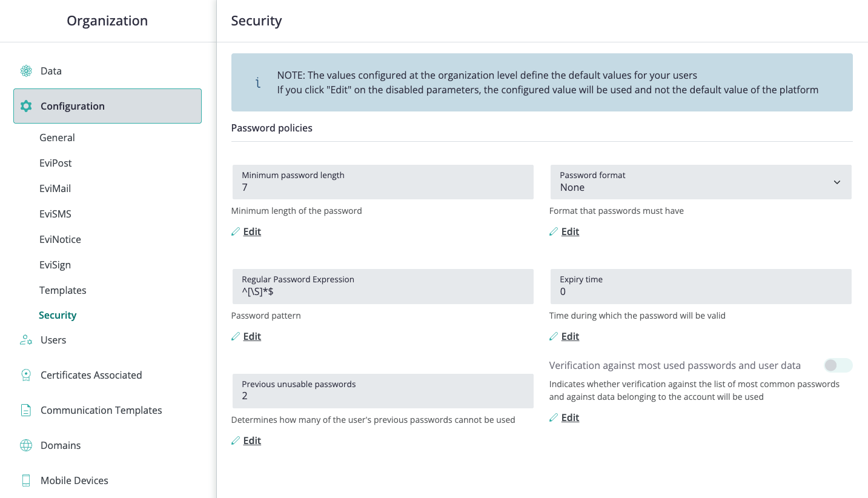Viewport: 868px width, 498px height.
Task: Click the Configuration gear icon
Action: (x=25, y=106)
